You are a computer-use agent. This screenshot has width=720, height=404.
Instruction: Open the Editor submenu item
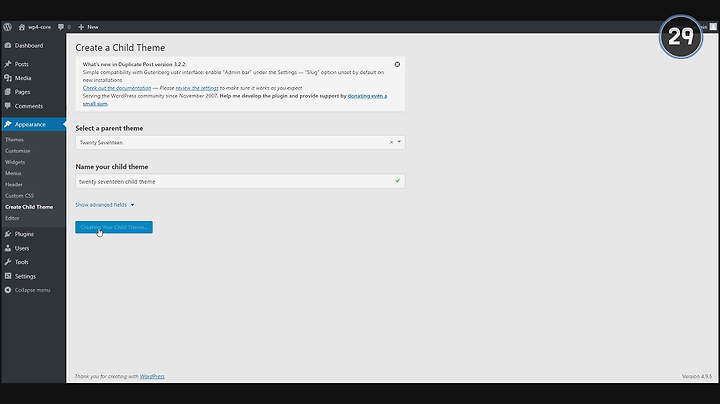[x=12, y=218]
